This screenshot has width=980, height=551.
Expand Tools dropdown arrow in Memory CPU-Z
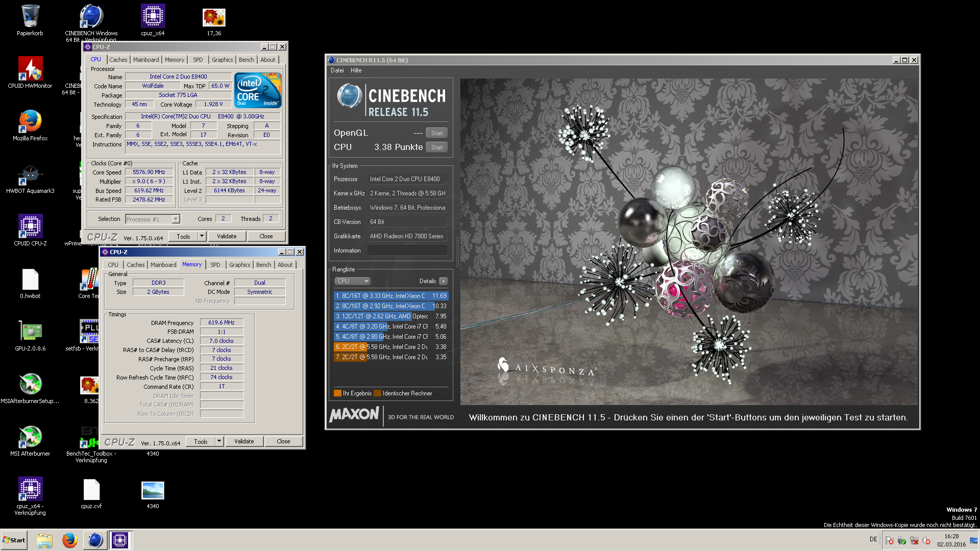coord(219,441)
